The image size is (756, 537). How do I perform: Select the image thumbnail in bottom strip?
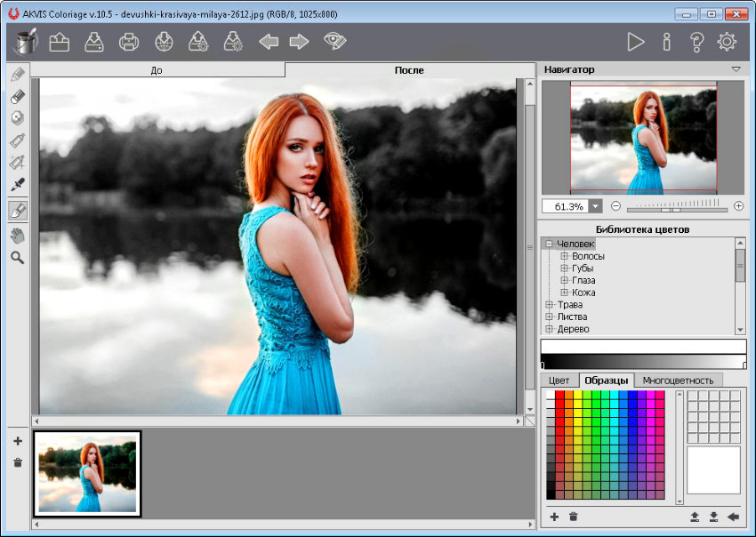[87, 473]
